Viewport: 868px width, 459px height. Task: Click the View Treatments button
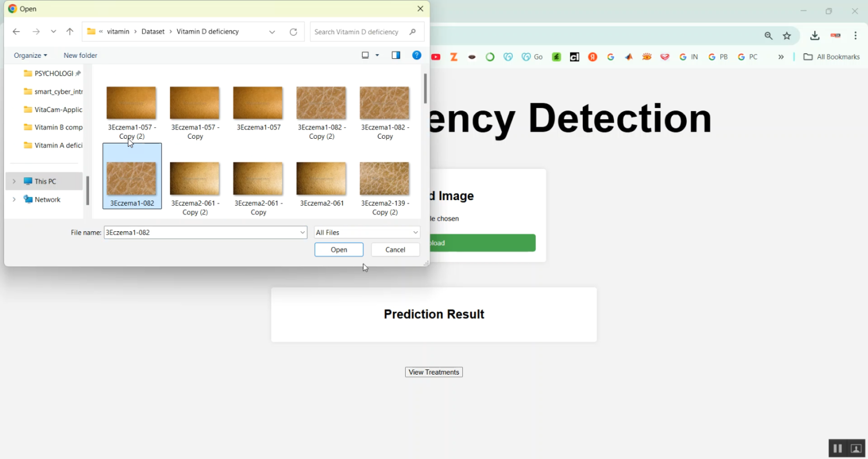point(434,372)
